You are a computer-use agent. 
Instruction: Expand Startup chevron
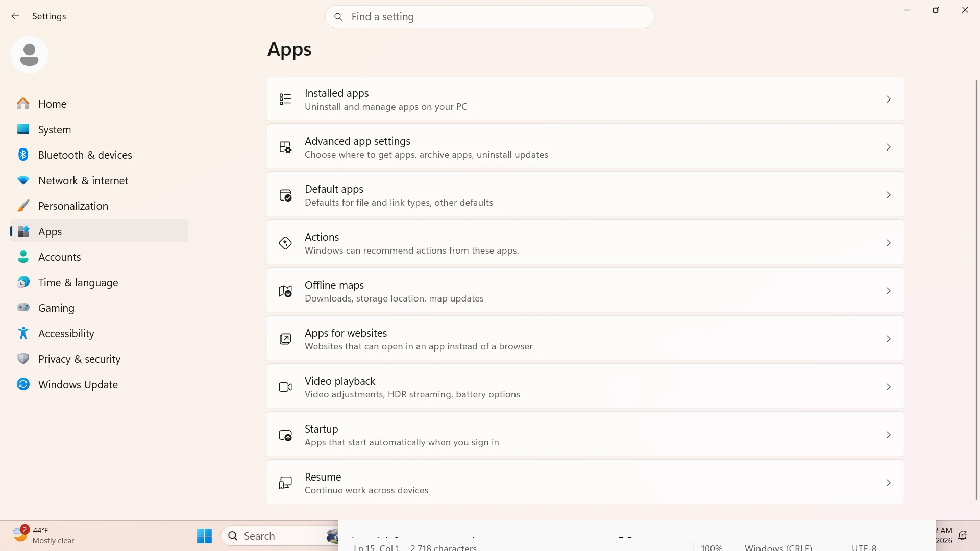tap(889, 435)
